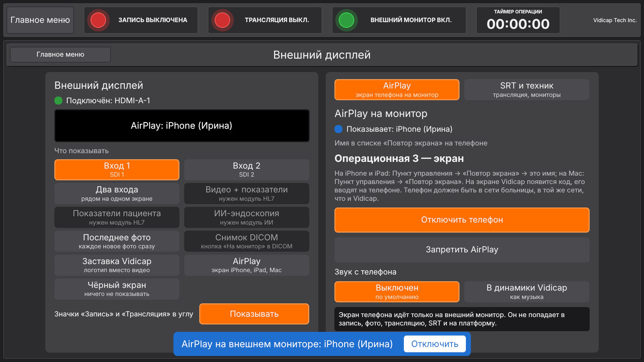
Task: Click Отключить in blue AirPlay banner
Action: point(435,344)
